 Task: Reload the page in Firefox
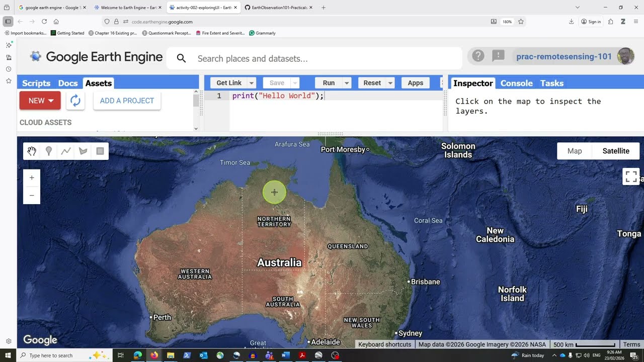tap(44, 22)
